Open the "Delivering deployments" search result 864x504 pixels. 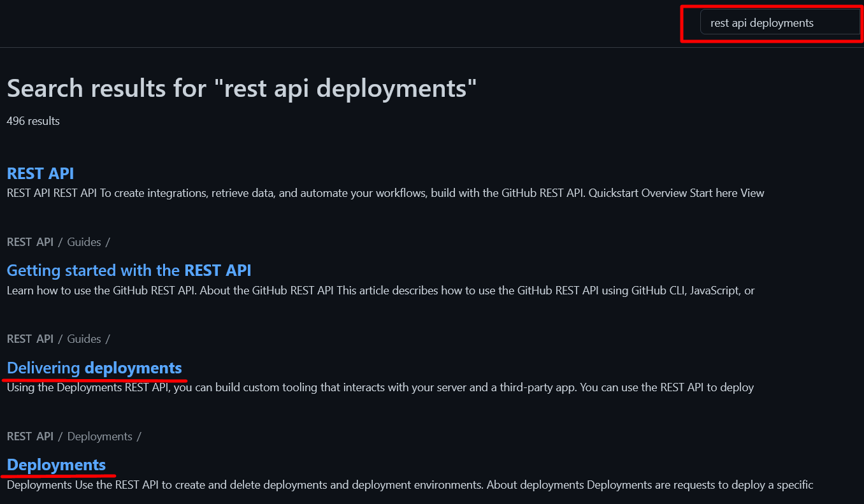(x=94, y=368)
